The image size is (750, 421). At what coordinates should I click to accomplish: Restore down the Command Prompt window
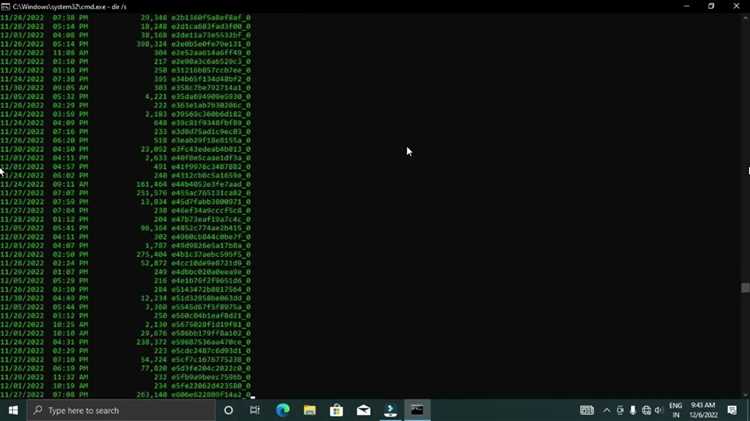(x=711, y=6)
